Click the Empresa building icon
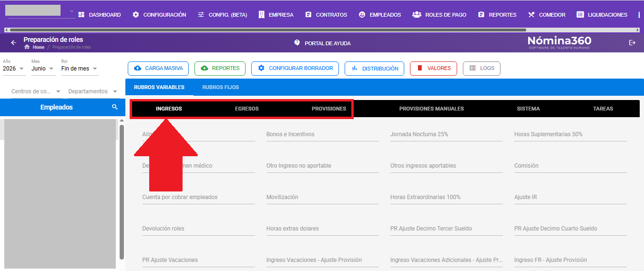The height and width of the screenshot is (271, 644). pos(261,15)
